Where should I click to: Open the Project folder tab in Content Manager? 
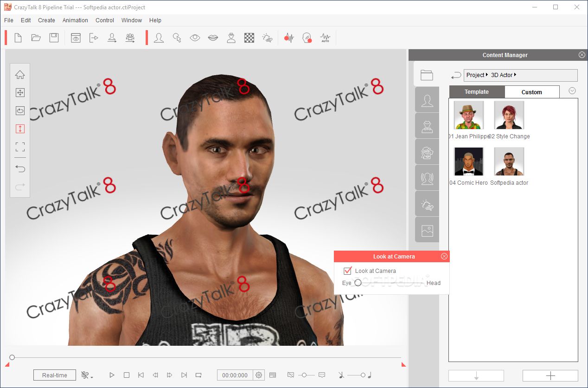(427, 75)
